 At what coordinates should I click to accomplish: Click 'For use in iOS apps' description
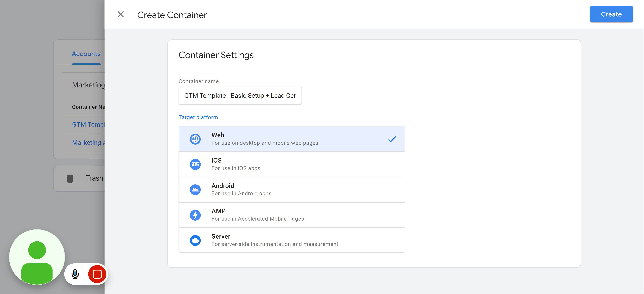[x=236, y=168]
